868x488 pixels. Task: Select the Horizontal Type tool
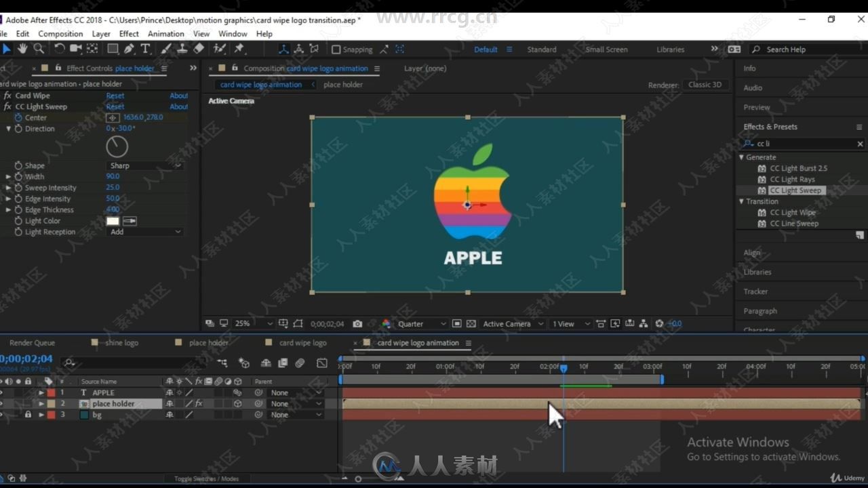[145, 49]
